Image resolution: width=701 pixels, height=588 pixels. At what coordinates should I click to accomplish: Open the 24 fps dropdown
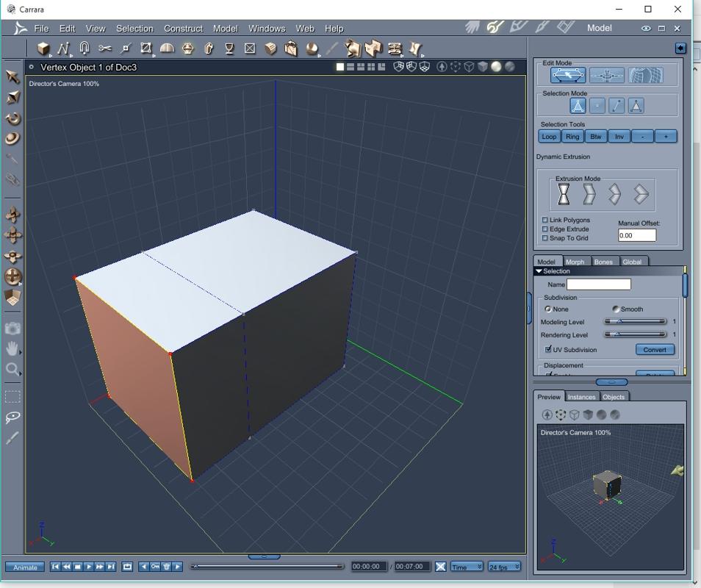click(504, 567)
